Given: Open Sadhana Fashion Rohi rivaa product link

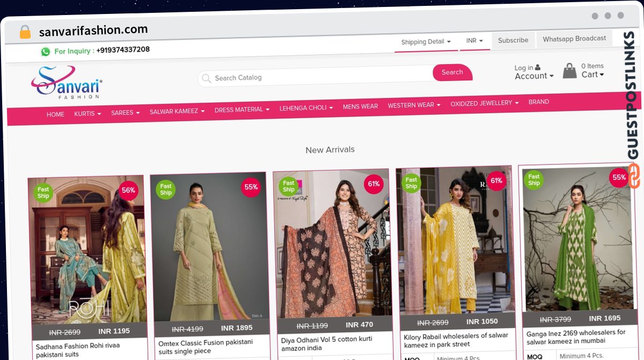Looking at the screenshot, I should (78, 350).
